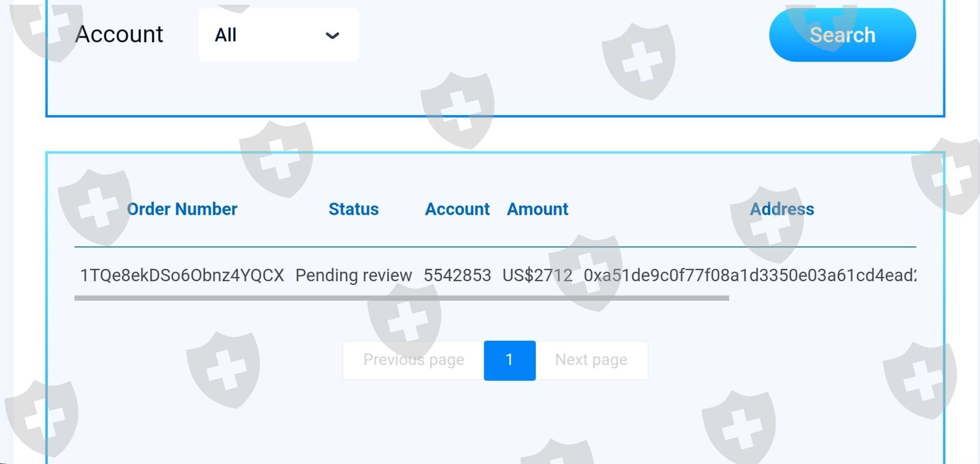Image resolution: width=980 pixels, height=464 pixels.
Task: Click the Order Number column header
Action: (x=182, y=209)
